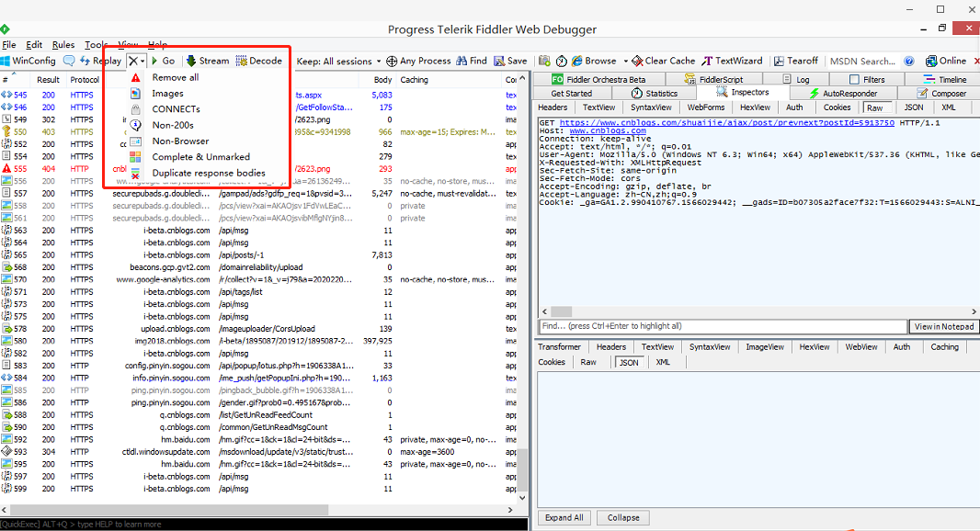Click the Collapse button
The width and height of the screenshot is (980, 531).
click(x=623, y=518)
